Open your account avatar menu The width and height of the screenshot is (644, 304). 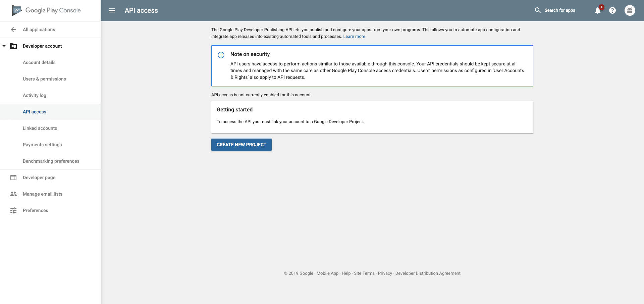630,10
